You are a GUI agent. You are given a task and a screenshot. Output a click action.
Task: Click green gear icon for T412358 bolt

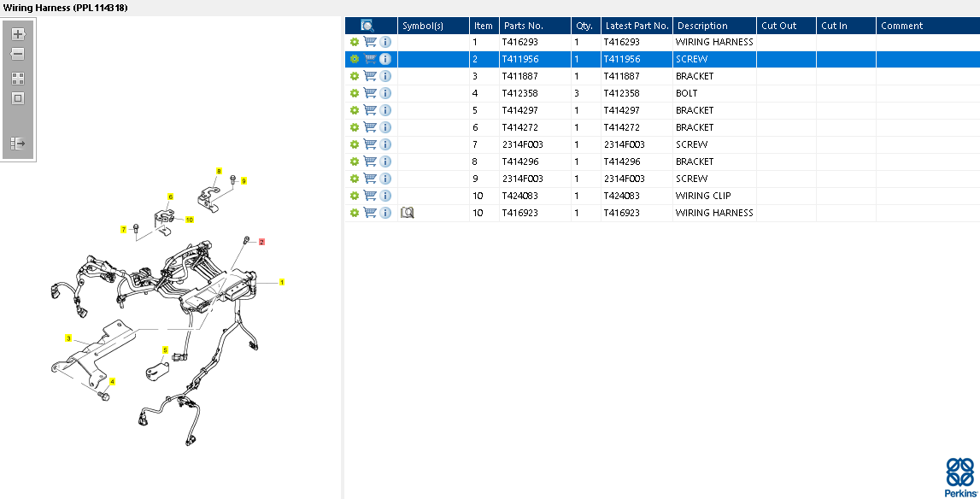(354, 93)
